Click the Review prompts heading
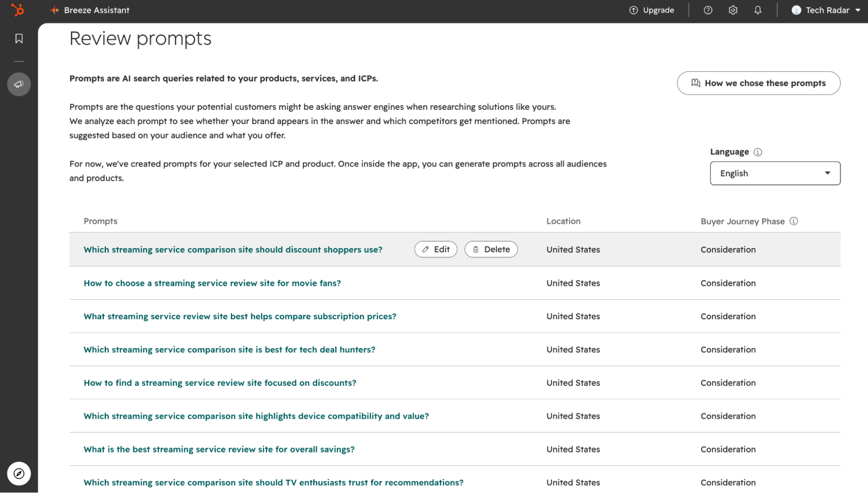 pyautogui.click(x=140, y=39)
